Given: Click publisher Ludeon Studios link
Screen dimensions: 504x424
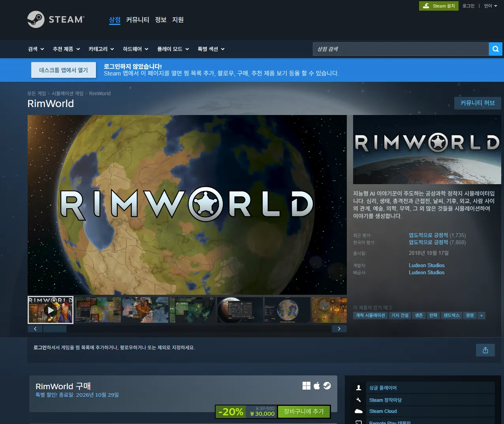Looking at the screenshot, I should [x=427, y=273].
